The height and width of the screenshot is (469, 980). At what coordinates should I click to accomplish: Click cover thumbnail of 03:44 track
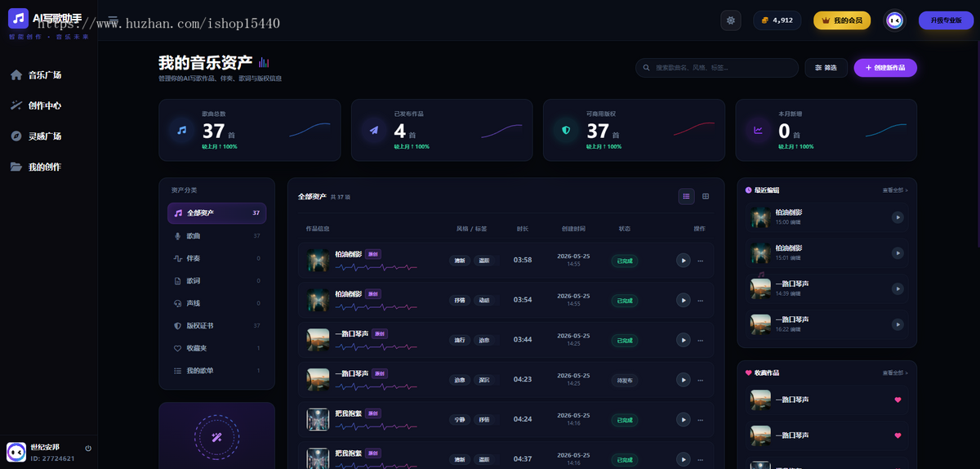[x=318, y=340]
